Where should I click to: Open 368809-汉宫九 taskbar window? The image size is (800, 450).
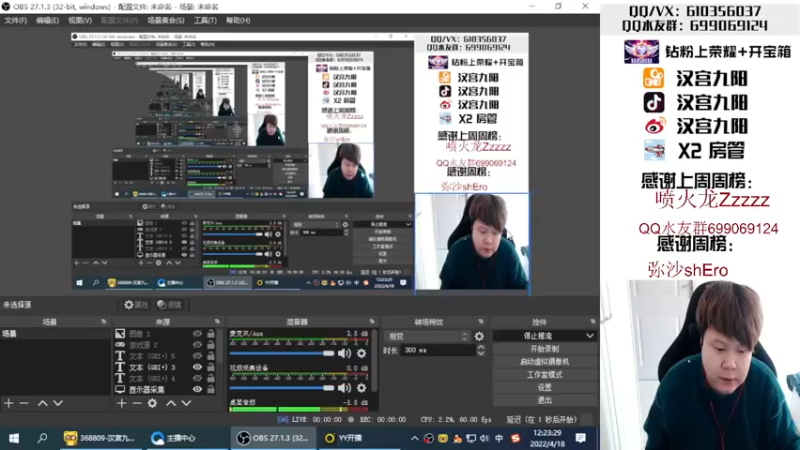pos(99,438)
